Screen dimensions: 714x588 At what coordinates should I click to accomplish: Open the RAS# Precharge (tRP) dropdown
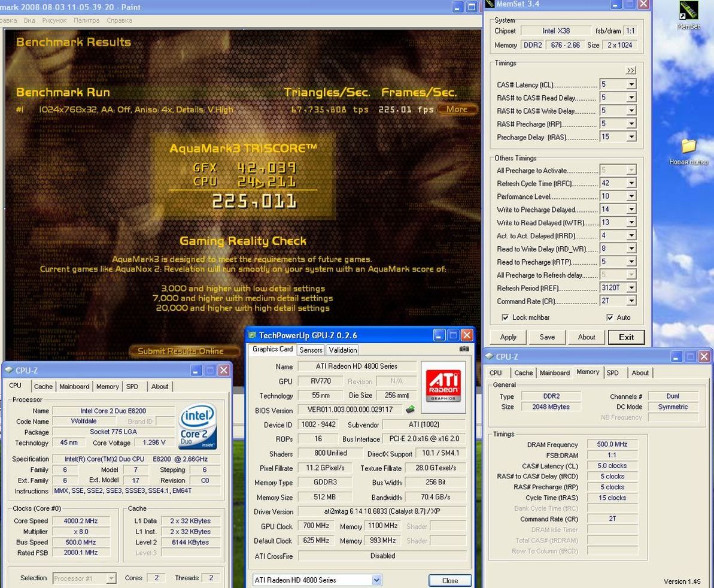[631, 124]
